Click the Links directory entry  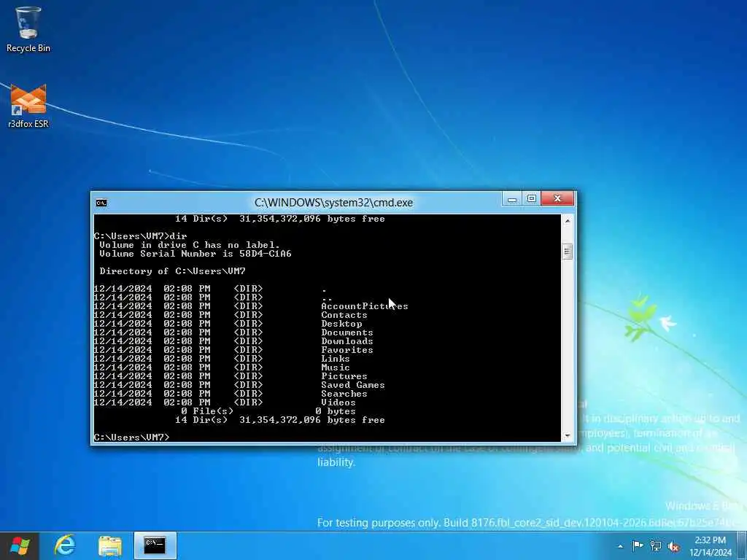point(336,359)
